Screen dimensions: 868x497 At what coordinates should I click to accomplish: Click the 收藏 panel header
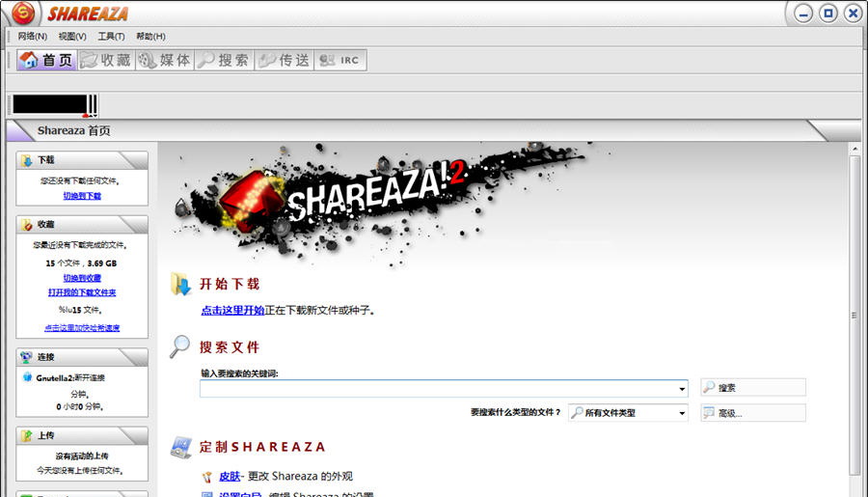(82, 225)
